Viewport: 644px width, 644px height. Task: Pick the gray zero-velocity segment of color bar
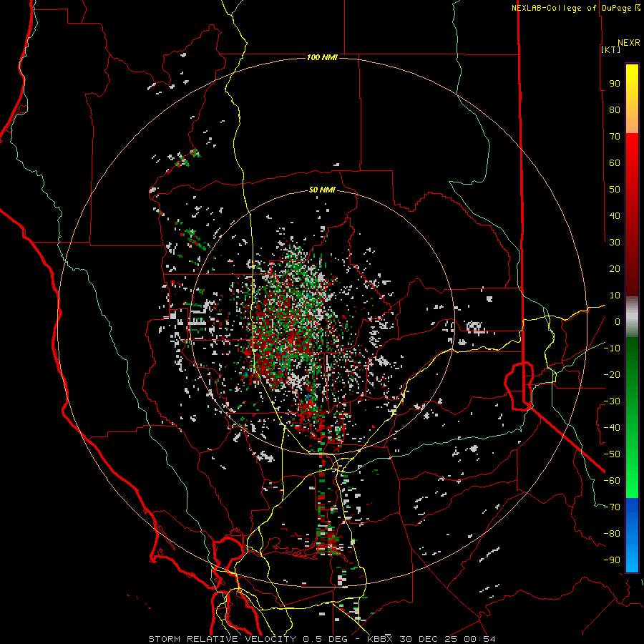pyautogui.click(x=632, y=317)
